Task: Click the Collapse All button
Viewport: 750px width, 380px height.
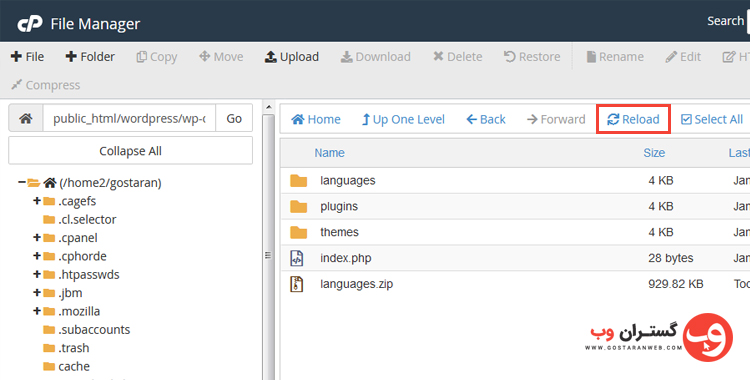Action: coord(131,151)
